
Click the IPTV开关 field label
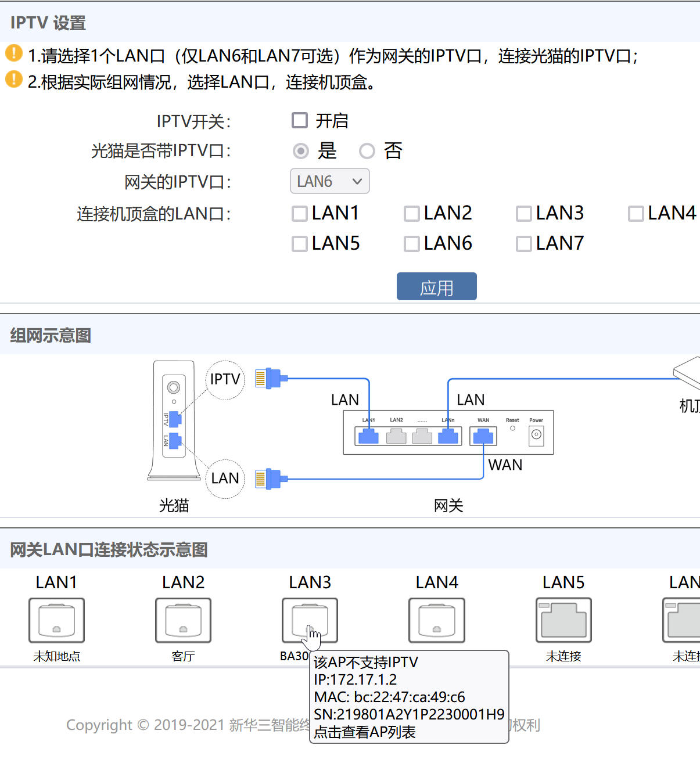click(194, 121)
